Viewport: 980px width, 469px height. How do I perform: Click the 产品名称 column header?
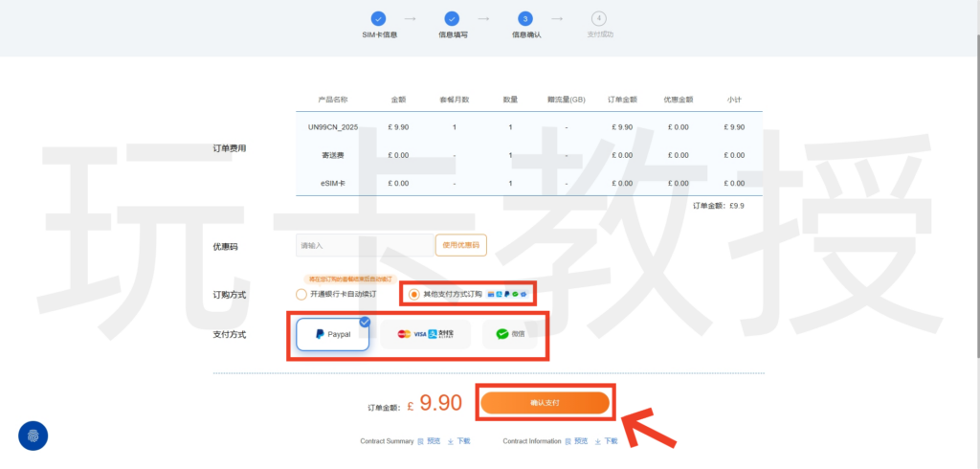click(333, 100)
